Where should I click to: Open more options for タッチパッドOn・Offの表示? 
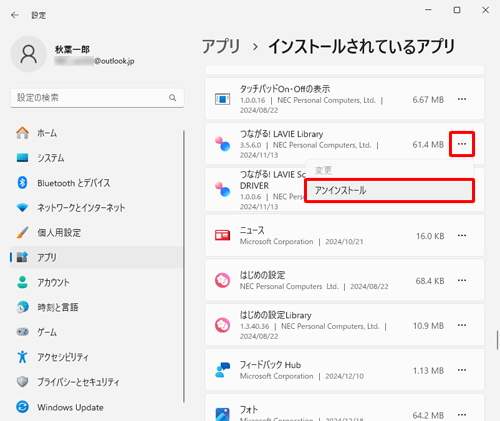(x=462, y=99)
